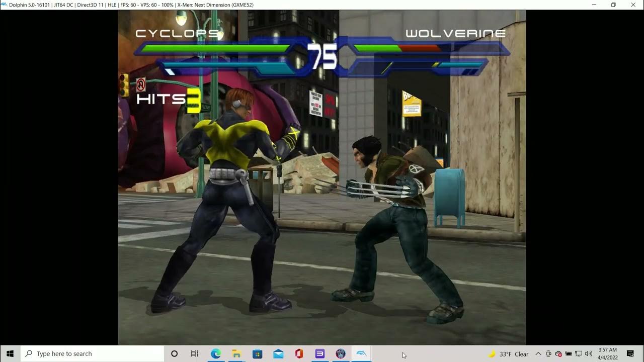Open the round badge app on the taskbar
644x362 pixels.
[341, 354]
